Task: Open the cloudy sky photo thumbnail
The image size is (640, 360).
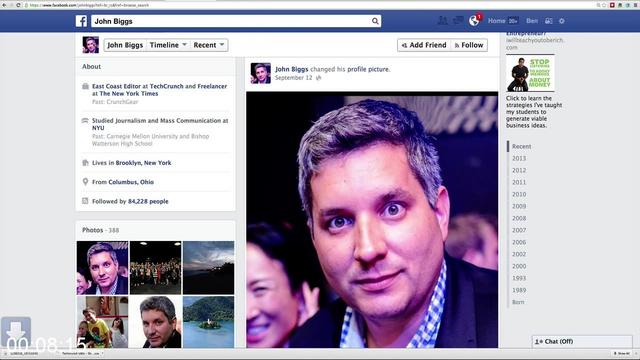Action: 209,268
